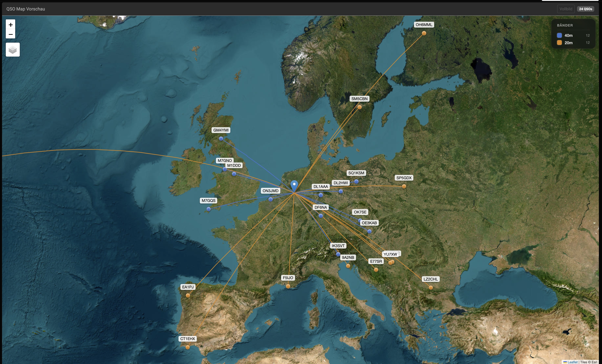Screen dimensions: 602x364
Task: Select the F5IJO orange station marker
Action: pos(288,286)
